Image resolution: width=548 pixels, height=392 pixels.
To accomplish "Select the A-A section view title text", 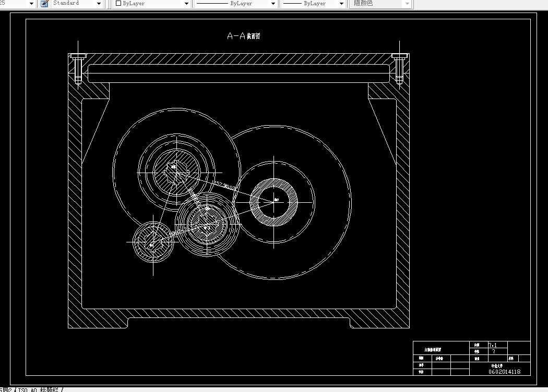I will 244,36.
